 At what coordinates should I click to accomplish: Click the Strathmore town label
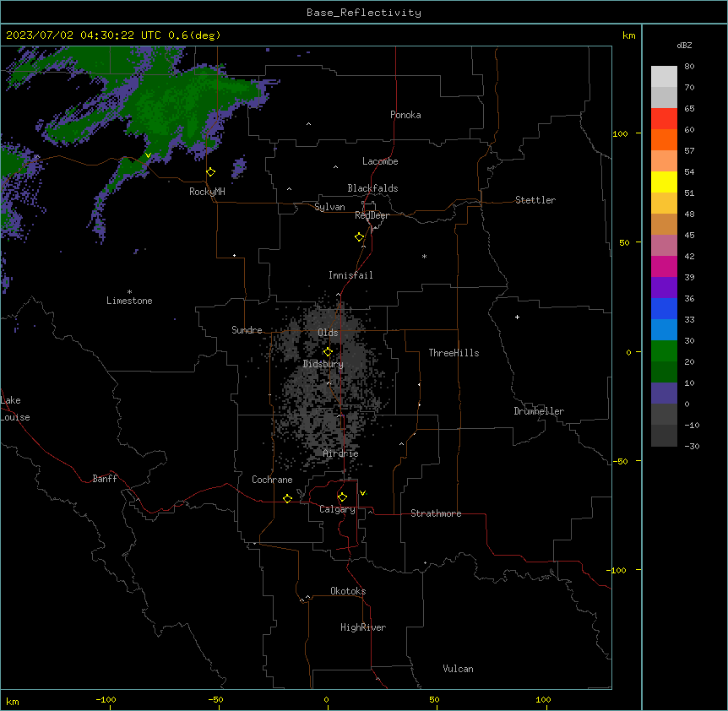(x=436, y=513)
